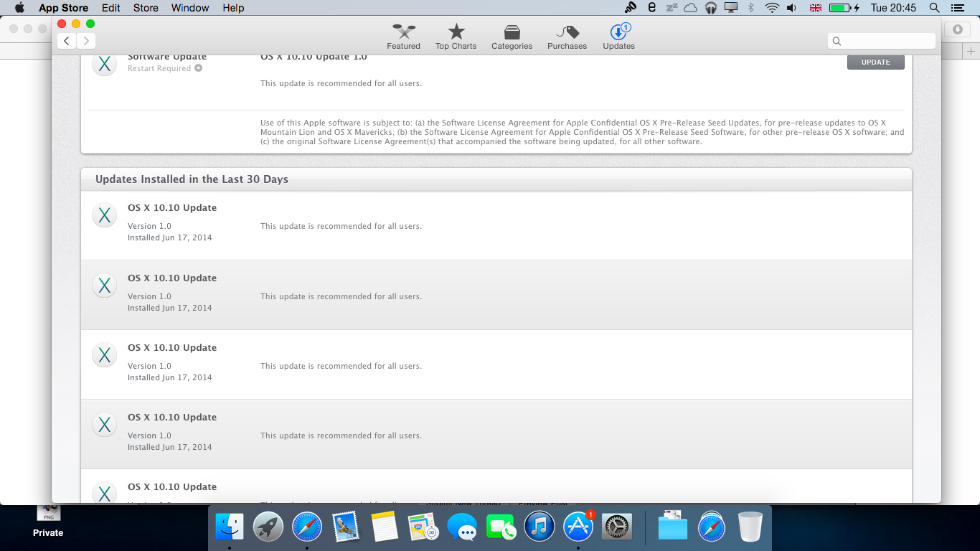Screen dimensions: 980x551
Task: Open Launchpad rocket in the Dock
Action: (268, 527)
